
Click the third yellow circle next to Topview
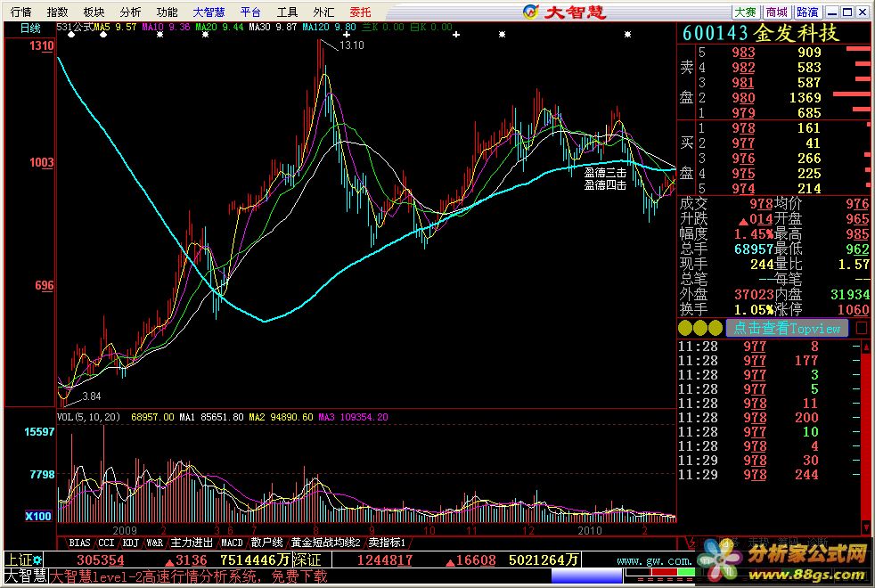click(x=716, y=328)
